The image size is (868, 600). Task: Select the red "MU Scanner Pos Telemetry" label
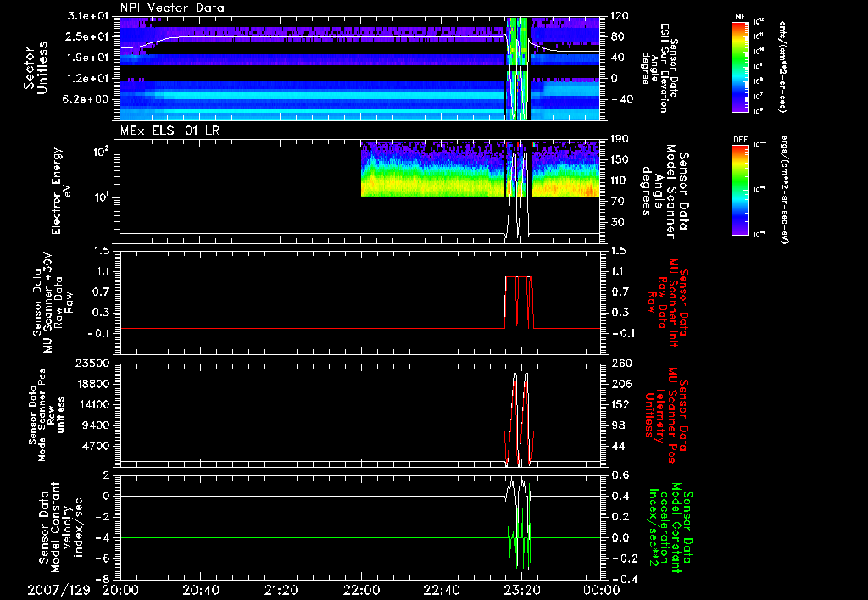click(x=668, y=416)
